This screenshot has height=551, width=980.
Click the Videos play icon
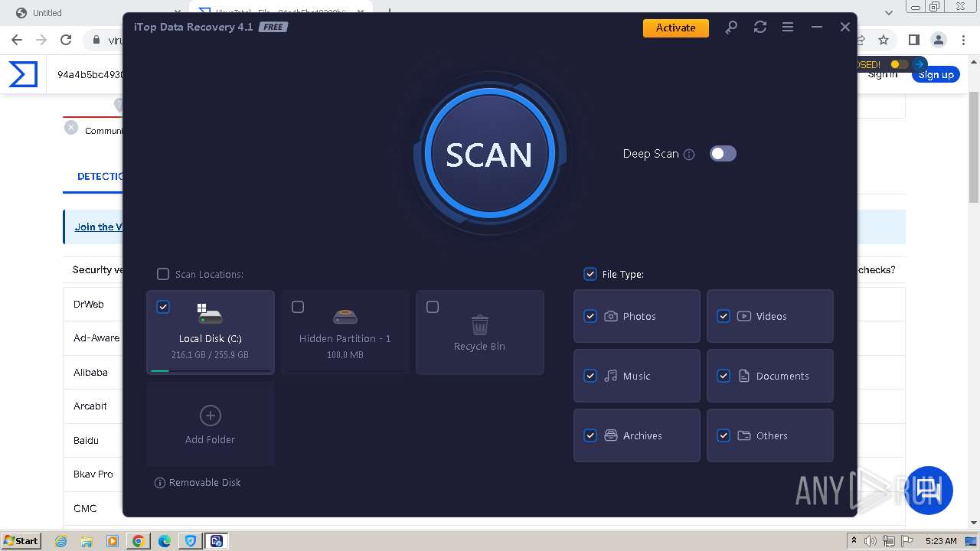point(744,316)
